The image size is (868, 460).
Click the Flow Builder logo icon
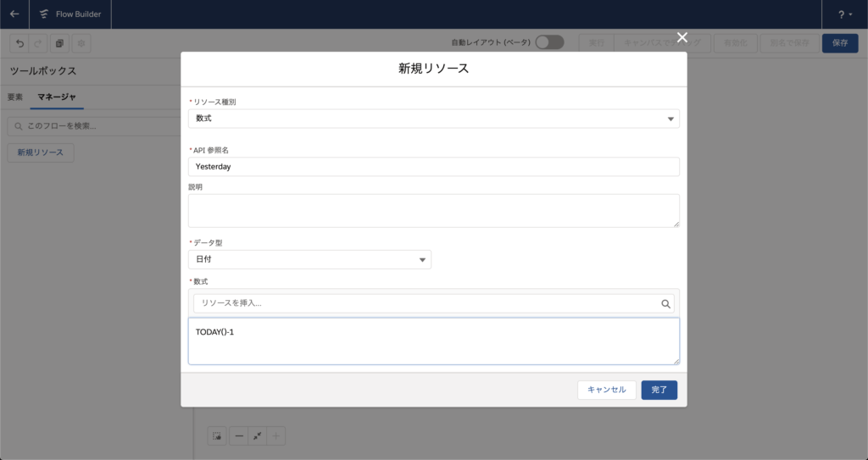44,14
